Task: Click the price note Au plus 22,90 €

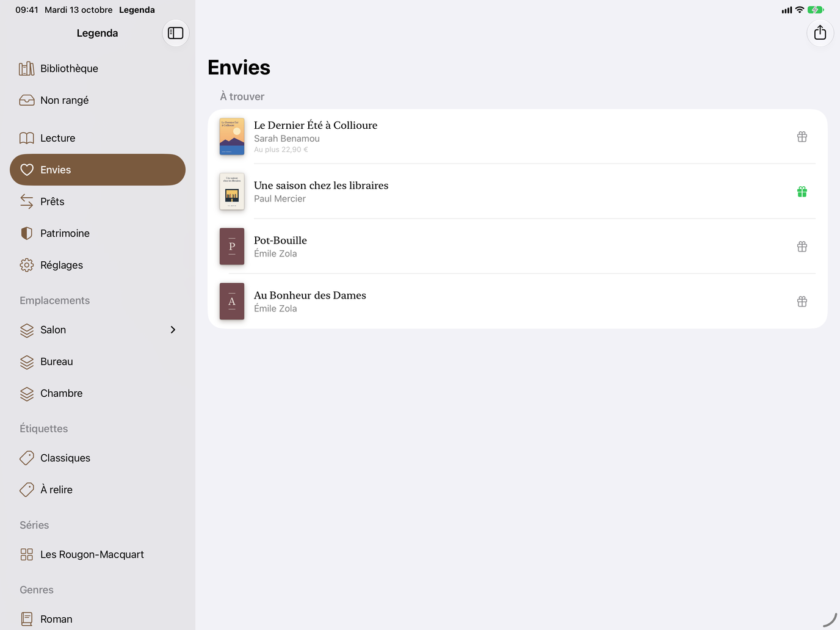Action: [281, 150]
